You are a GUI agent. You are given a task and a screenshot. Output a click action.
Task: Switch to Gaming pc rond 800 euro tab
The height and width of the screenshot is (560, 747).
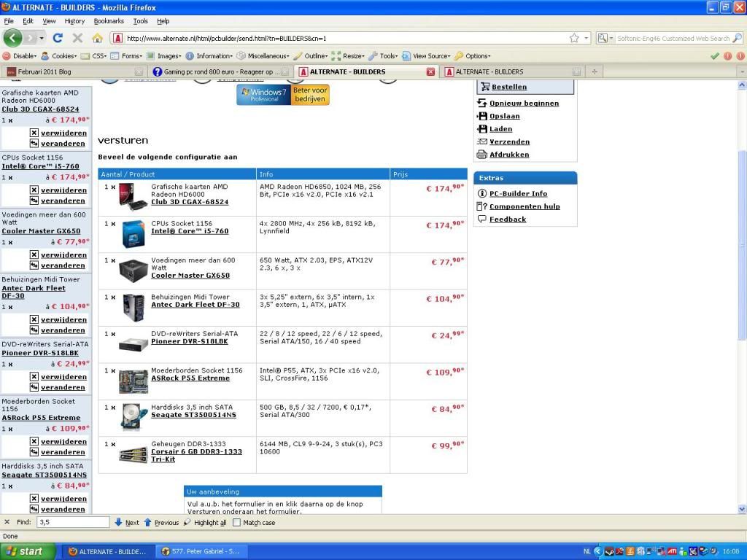220,71
